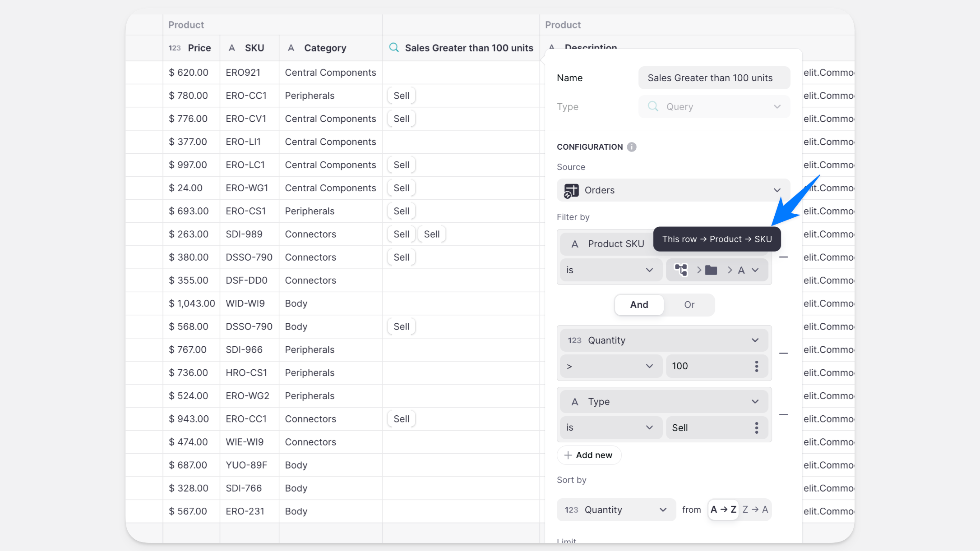Screen dimensions: 980x551
Task: Click the Configuration info icon
Action: (632, 147)
